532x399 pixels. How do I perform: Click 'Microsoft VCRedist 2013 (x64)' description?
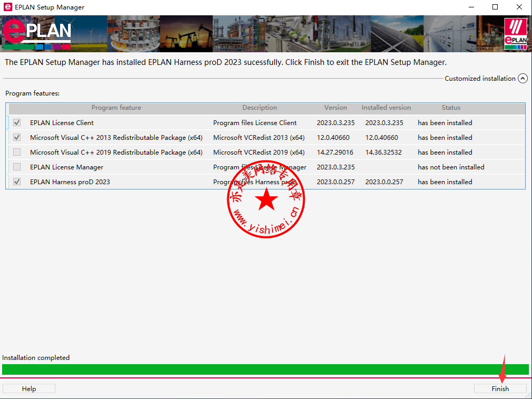(259, 138)
